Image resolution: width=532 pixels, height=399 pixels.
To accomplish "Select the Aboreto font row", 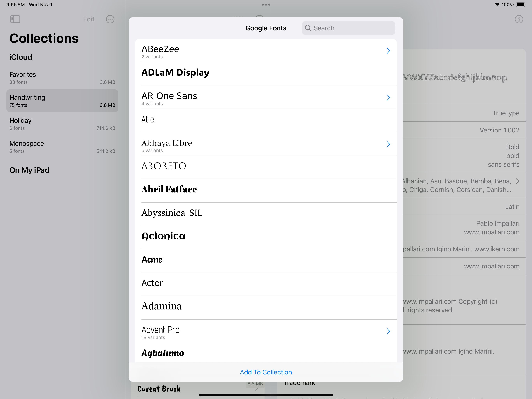I will (266, 168).
